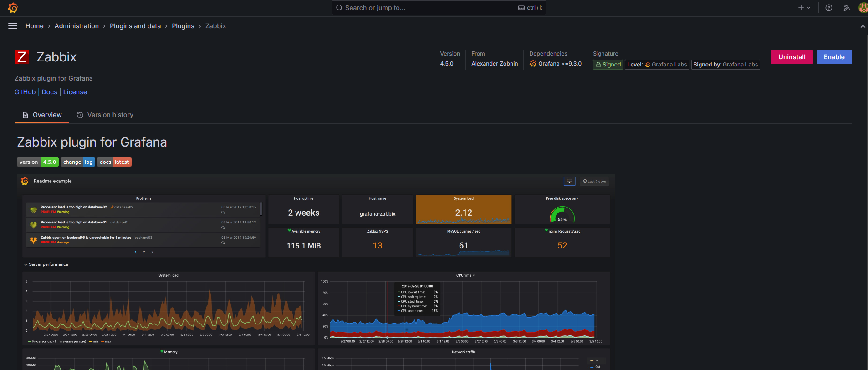Click the Zabbix agent on backend03 unreachable problem
Image resolution: width=868 pixels, height=370 pixels.
click(143, 240)
